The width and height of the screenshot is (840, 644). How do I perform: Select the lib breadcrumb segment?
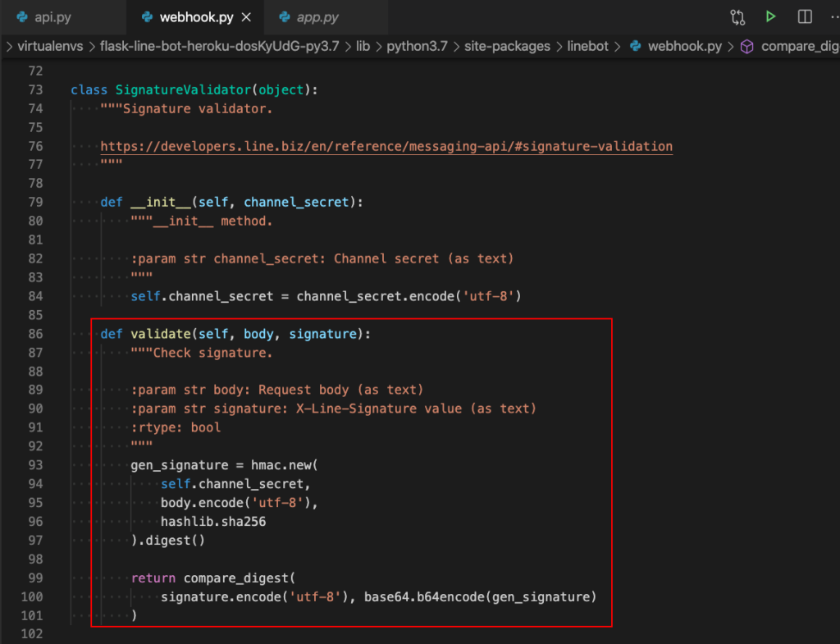point(363,47)
